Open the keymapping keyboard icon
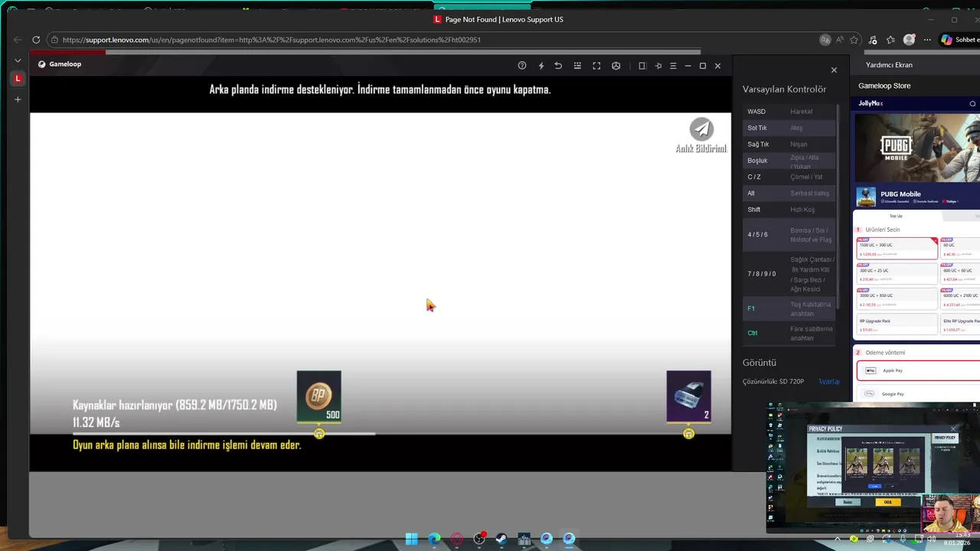The height and width of the screenshot is (551, 980). 577,66
